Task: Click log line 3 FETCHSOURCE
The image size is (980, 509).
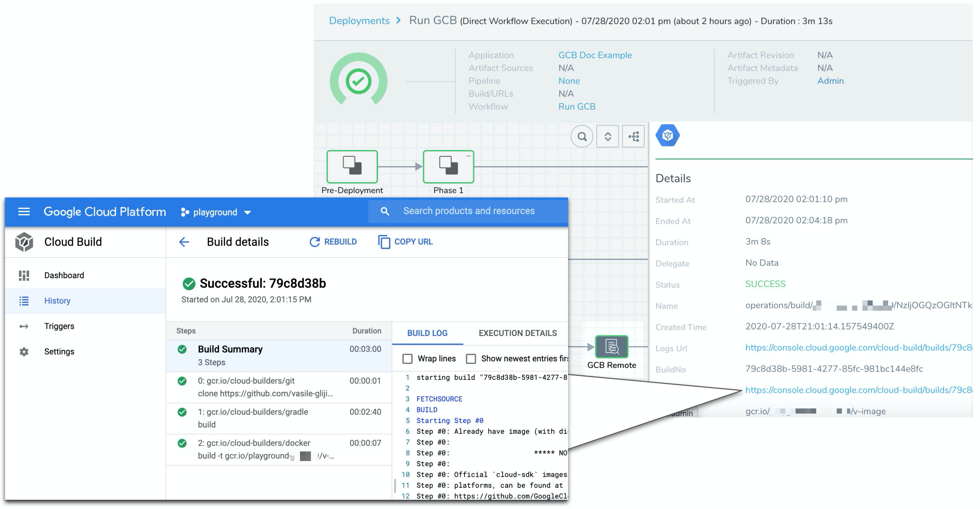Action: [439, 399]
